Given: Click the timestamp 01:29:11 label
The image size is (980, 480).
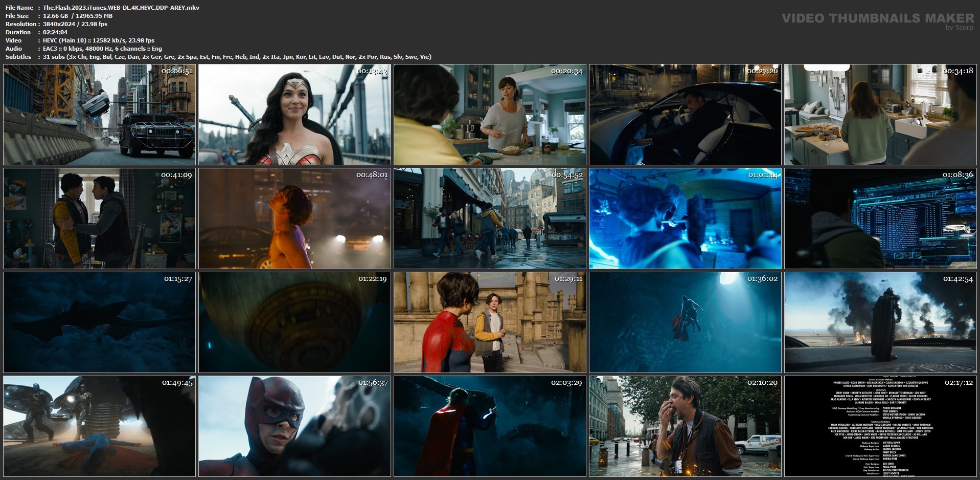Looking at the screenshot, I should [567, 279].
